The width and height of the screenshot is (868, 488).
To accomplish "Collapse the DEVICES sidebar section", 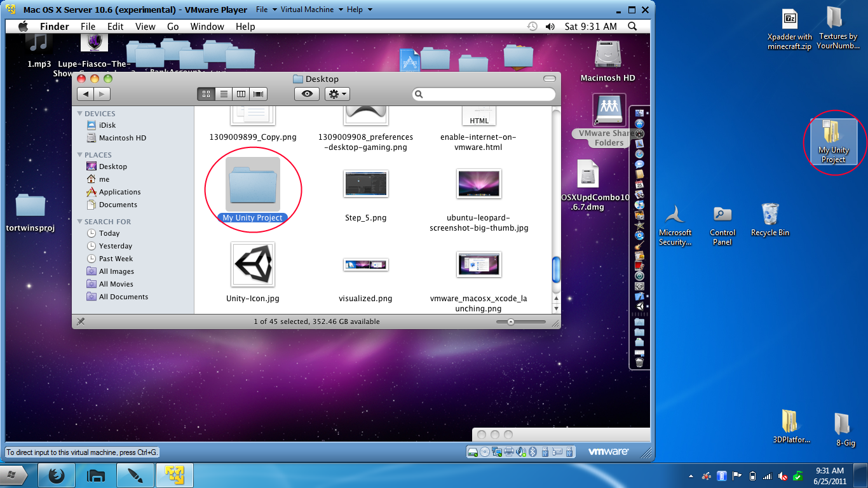I will point(80,114).
